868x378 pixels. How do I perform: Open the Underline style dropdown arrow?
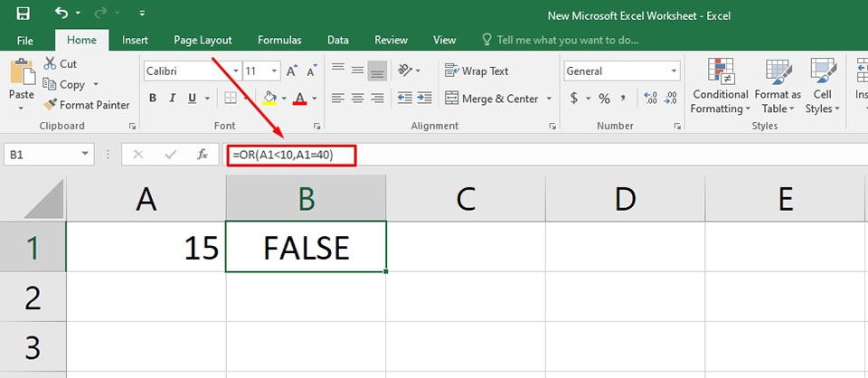pyautogui.click(x=208, y=99)
